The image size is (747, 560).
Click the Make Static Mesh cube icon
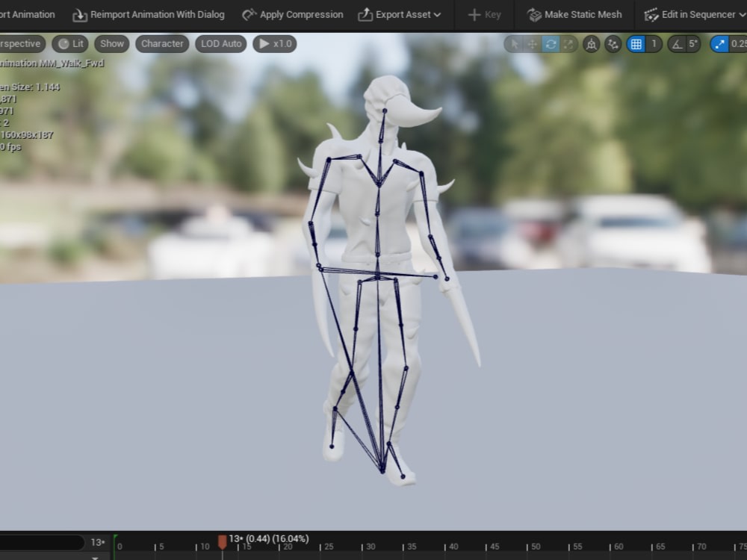535,15
